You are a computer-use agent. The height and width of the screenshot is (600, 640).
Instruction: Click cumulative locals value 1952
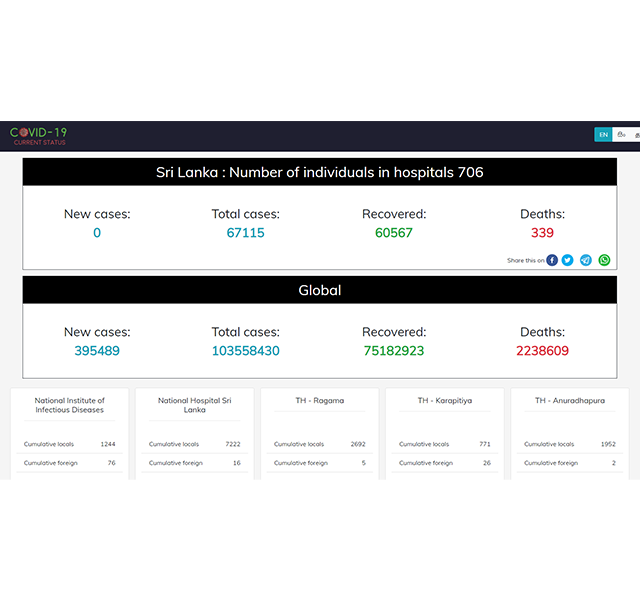tap(608, 444)
